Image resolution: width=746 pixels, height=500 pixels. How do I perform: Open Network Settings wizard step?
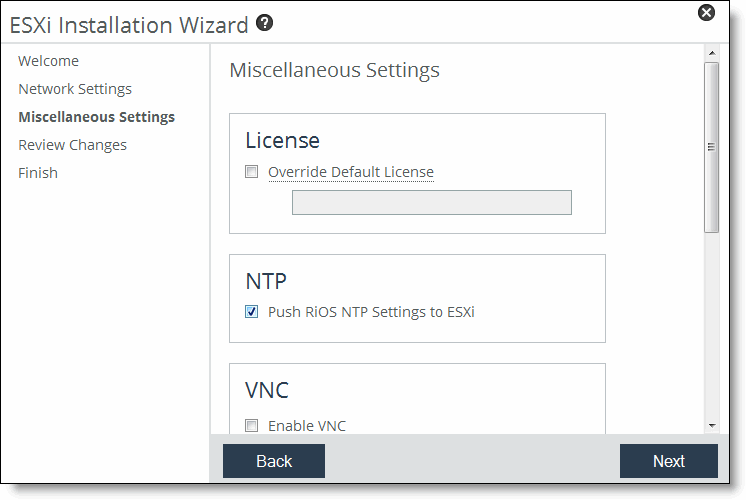(x=75, y=89)
